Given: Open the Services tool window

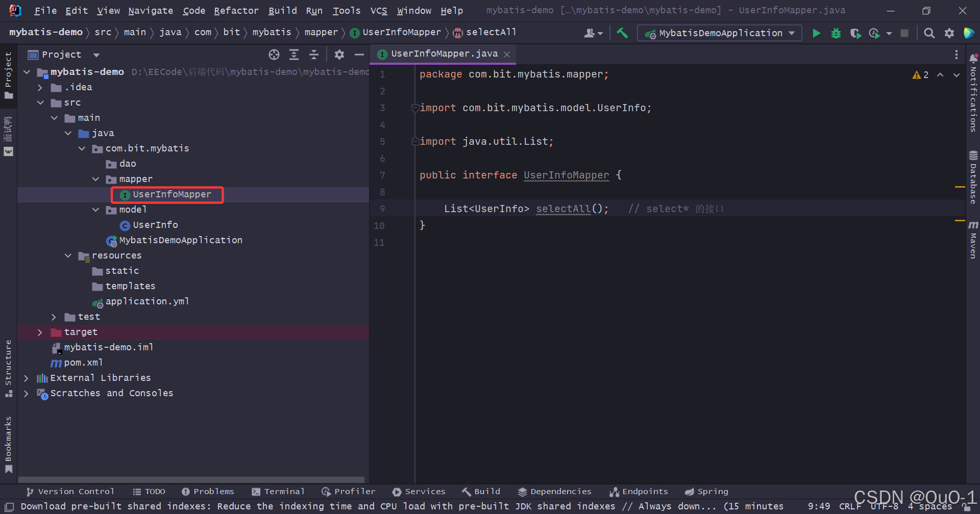Looking at the screenshot, I should coord(419,492).
